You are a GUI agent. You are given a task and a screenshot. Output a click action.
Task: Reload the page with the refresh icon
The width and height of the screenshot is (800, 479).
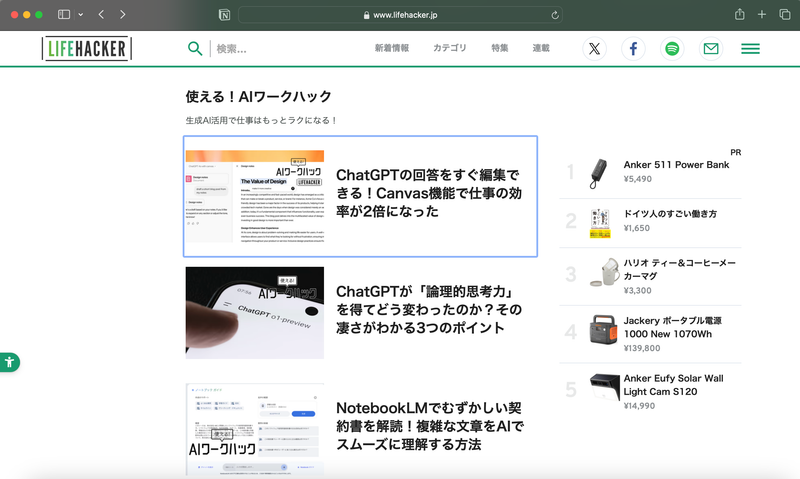point(555,15)
